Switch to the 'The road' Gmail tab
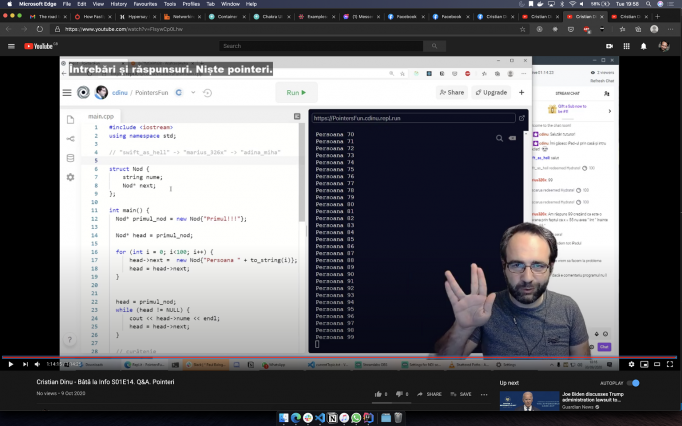The image size is (682, 426). [x=47, y=17]
